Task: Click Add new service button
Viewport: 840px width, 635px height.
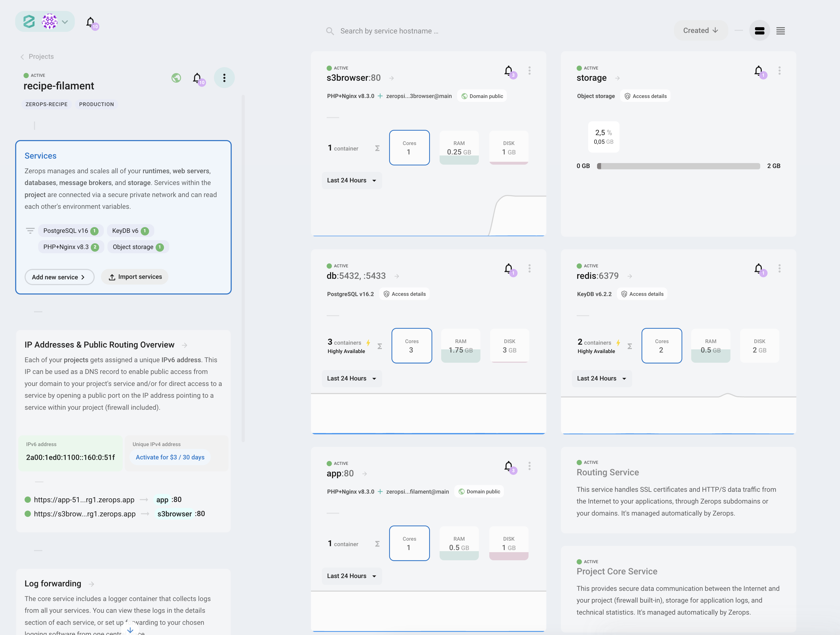Action: [x=59, y=277]
